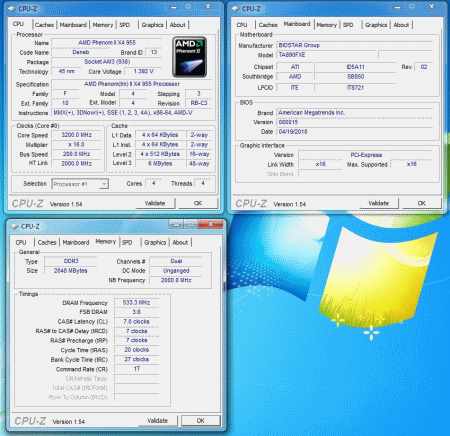
Task: Click the 'AMD Phenom II X4 955' name field
Action: pyautogui.click(x=107, y=43)
